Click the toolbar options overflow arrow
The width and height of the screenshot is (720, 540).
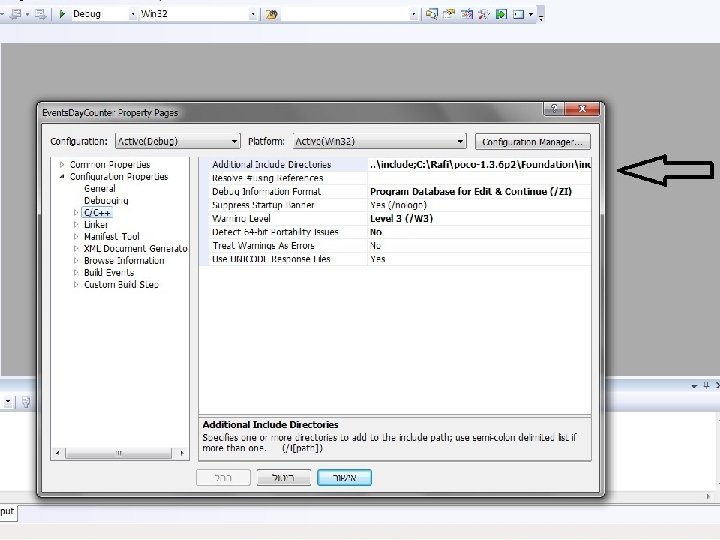(x=541, y=17)
